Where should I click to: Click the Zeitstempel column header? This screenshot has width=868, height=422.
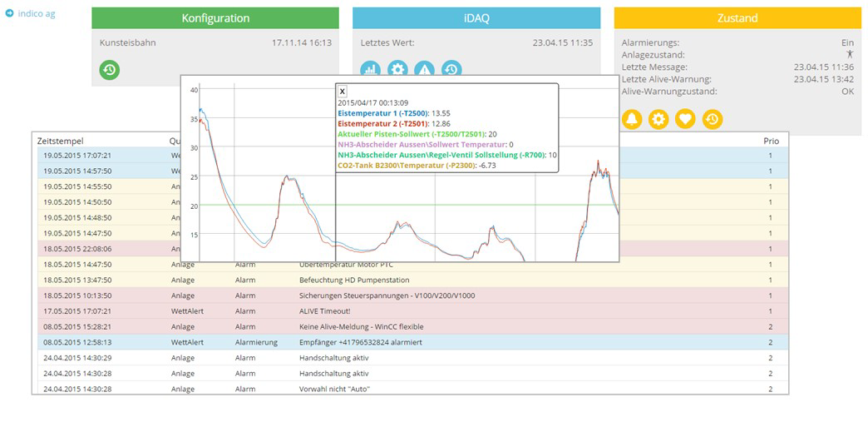pos(60,141)
